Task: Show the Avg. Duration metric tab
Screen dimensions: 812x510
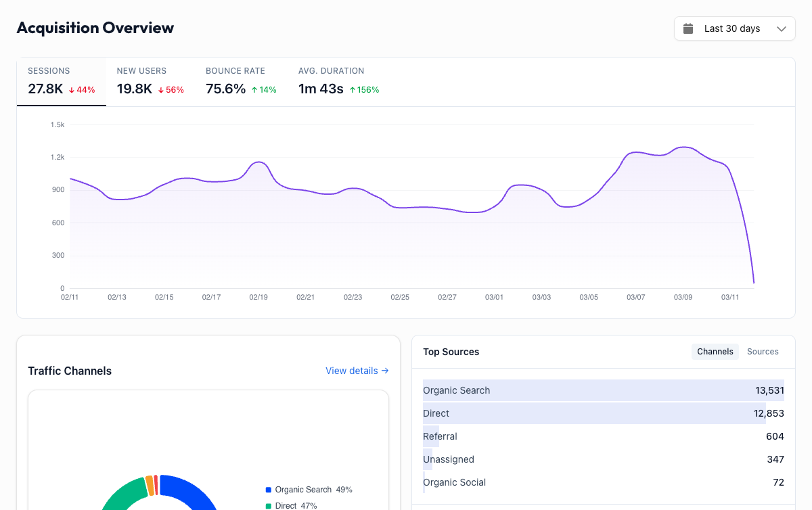Action: tap(338, 81)
